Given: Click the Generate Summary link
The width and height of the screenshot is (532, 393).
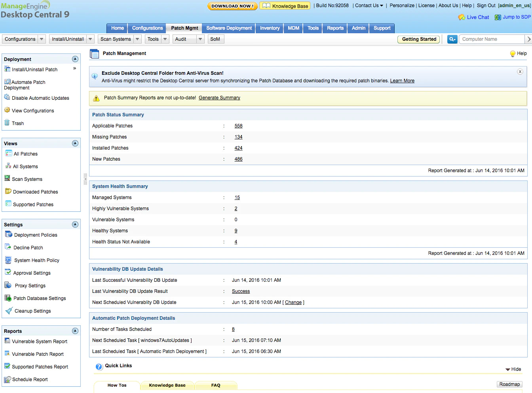Looking at the screenshot, I should point(219,97).
